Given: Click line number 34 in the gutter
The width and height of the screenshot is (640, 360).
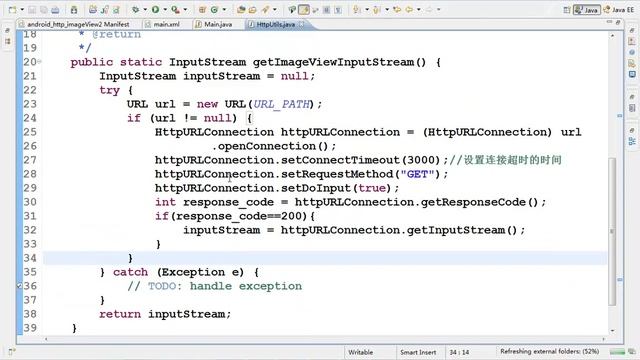Looking at the screenshot, I should click(30, 258).
